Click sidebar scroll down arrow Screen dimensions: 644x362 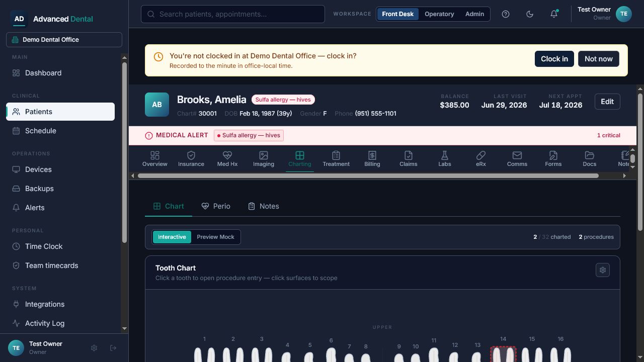pos(124,329)
